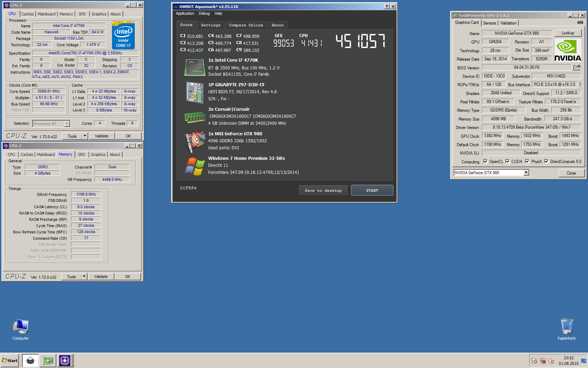Open the About tab in Aquamark
Screen dimensions: 588x368
click(278, 25)
